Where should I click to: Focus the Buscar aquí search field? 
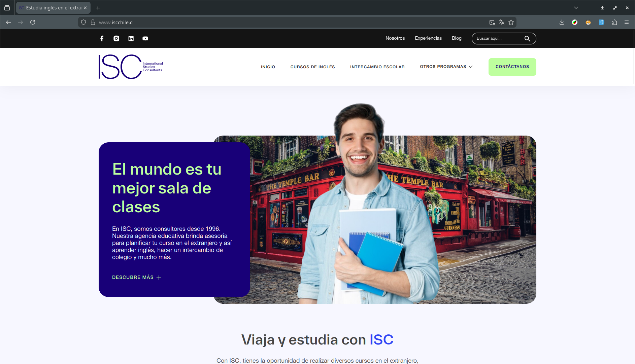498,38
